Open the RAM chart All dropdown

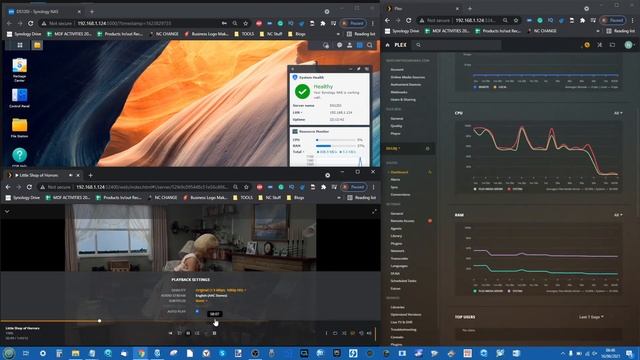click(618, 215)
